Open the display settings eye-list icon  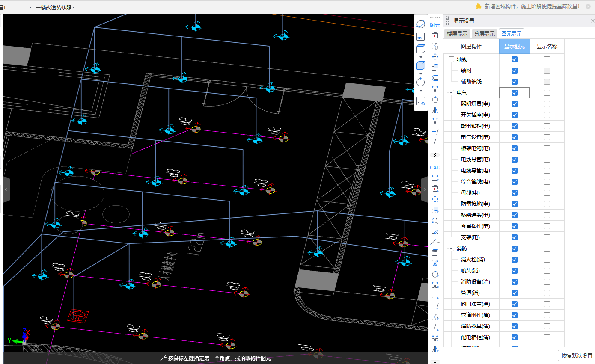pos(420,101)
